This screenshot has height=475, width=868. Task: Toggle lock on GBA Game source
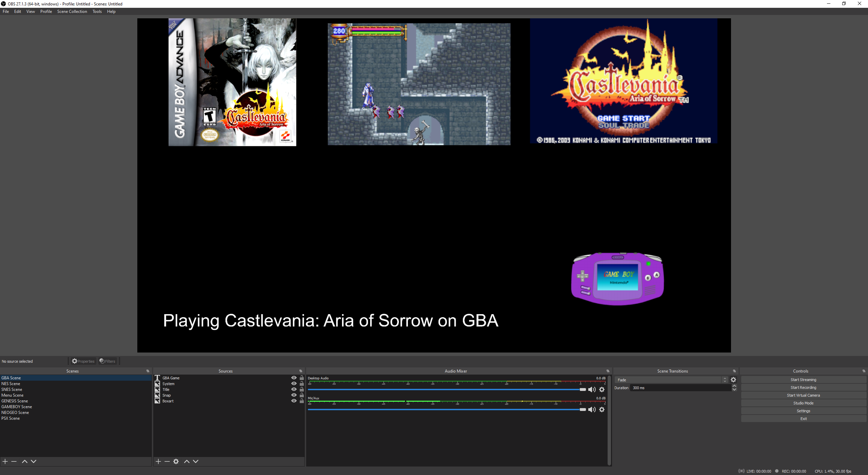pos(302,378)
